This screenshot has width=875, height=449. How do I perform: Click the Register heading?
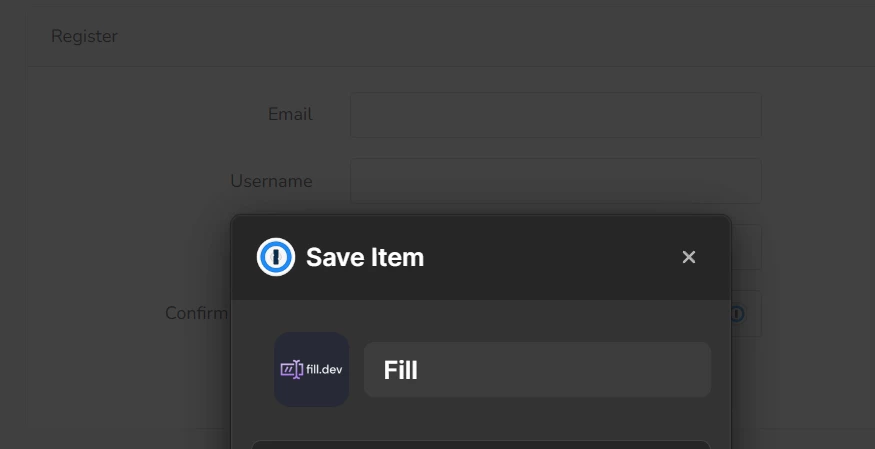[84, 36]
